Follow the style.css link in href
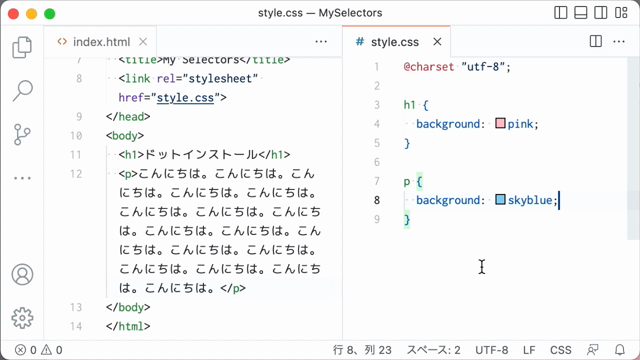Screen dimensions: 640x360 coord(185,98)
